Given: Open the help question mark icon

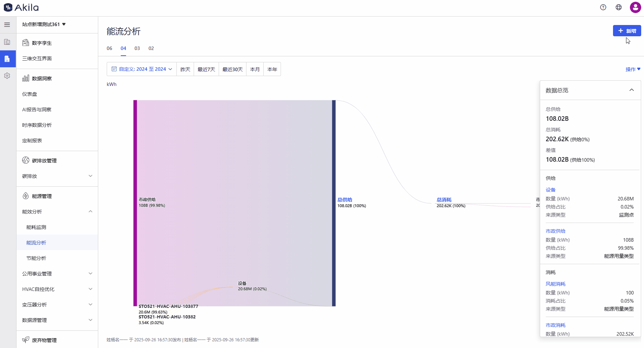Looking at the screenshot, I should tap(603, 7).
